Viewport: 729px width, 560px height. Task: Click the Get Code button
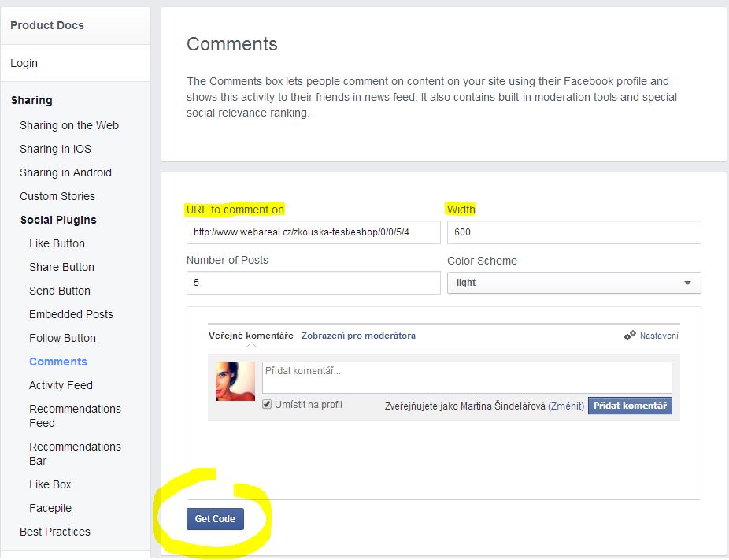215,518
